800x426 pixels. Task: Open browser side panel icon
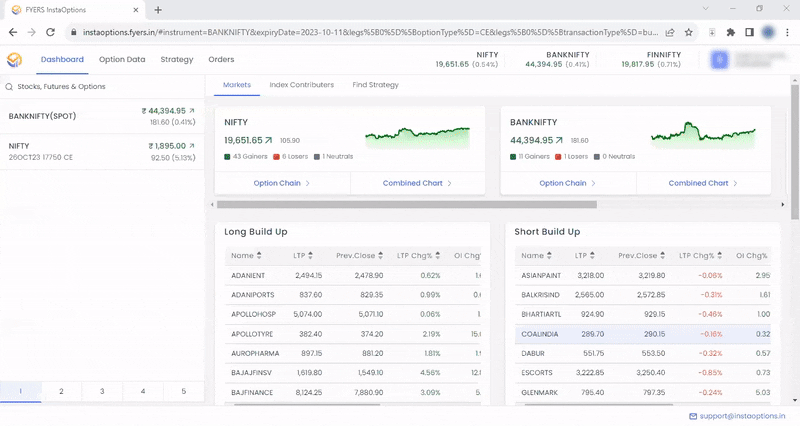pyautogui.click(x=749, y=32)
